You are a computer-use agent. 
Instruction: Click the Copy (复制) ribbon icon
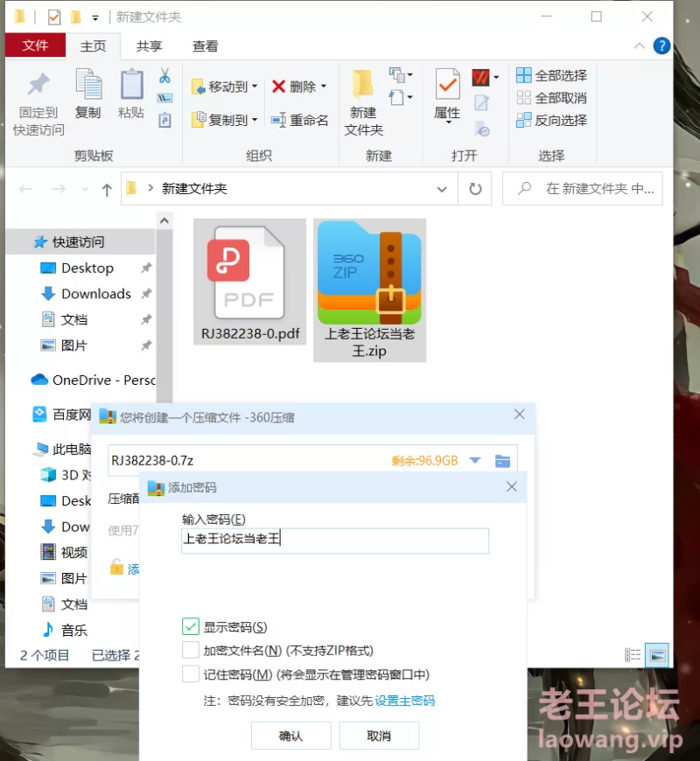(x=88, y=94)
